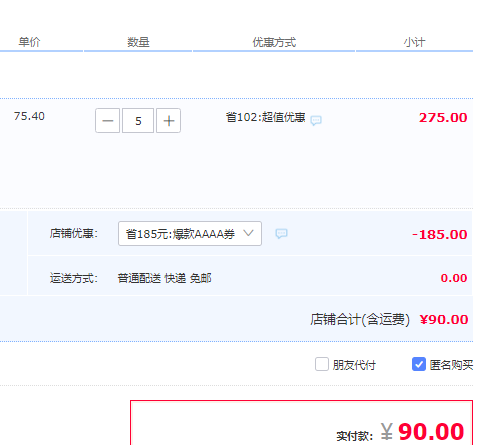Uncheck the 匿名购买 checkbox

[419, 364]
